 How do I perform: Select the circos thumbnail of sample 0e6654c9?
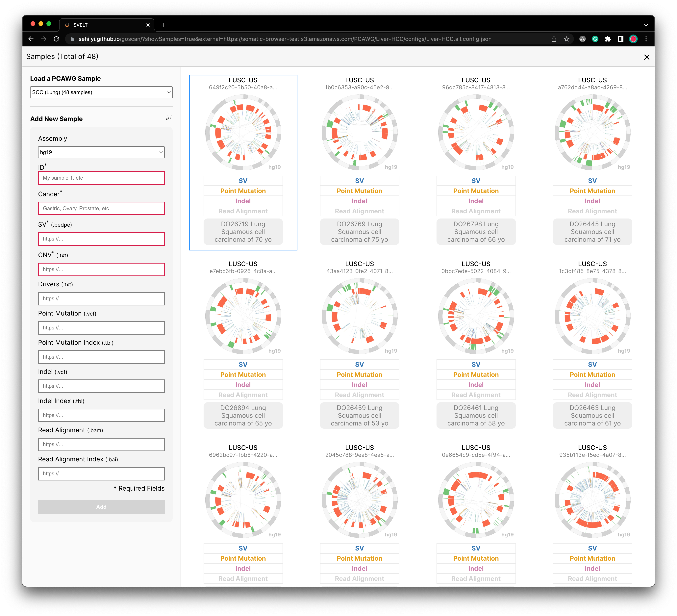pos(476,500)
